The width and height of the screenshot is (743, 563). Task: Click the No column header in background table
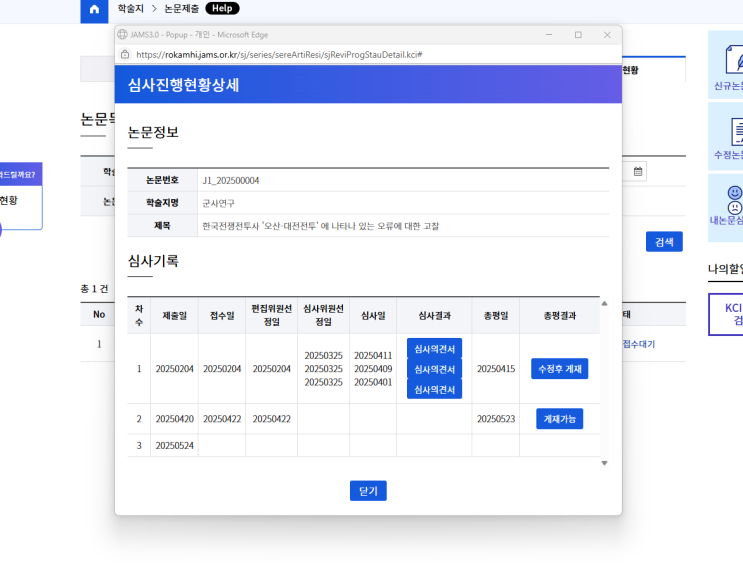[99, 314]
